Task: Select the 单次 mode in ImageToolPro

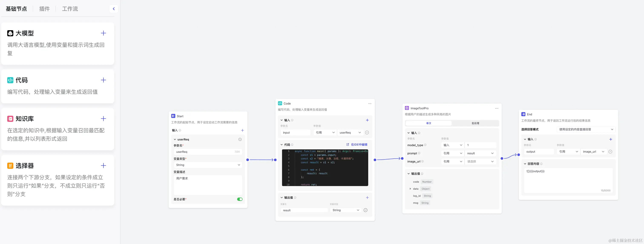Action: click(428, 123)
